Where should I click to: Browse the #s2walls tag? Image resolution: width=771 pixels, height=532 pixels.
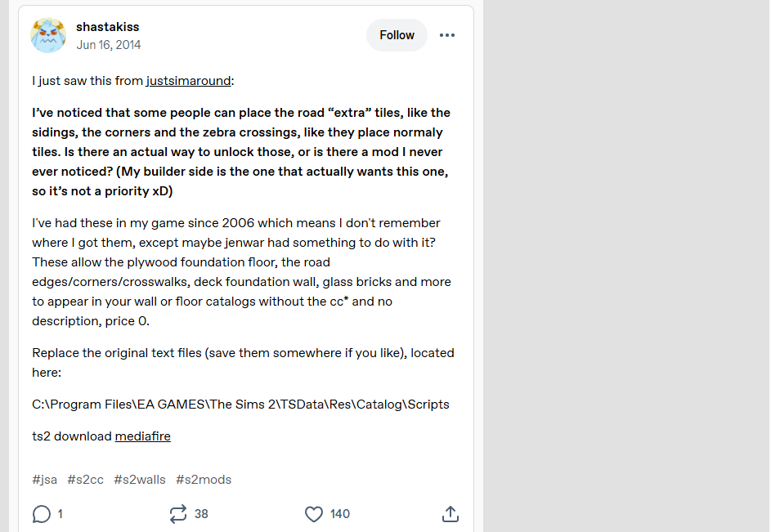coord(140,480)
